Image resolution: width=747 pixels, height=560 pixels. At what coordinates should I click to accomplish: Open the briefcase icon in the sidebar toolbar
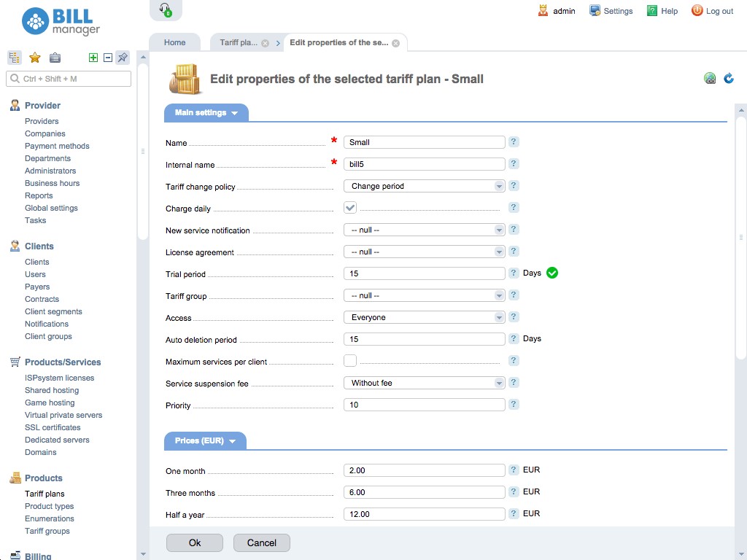55,58
